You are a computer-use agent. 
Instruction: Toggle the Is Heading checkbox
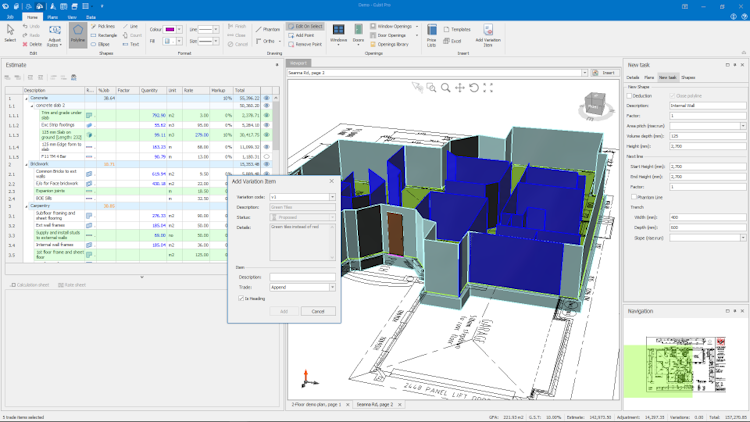coord(240,298)
